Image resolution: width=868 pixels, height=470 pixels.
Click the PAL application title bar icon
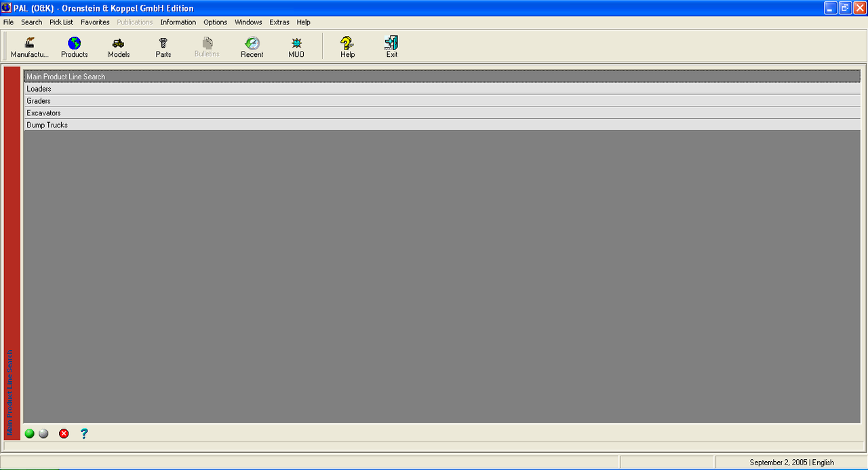(x=7, y=8)
